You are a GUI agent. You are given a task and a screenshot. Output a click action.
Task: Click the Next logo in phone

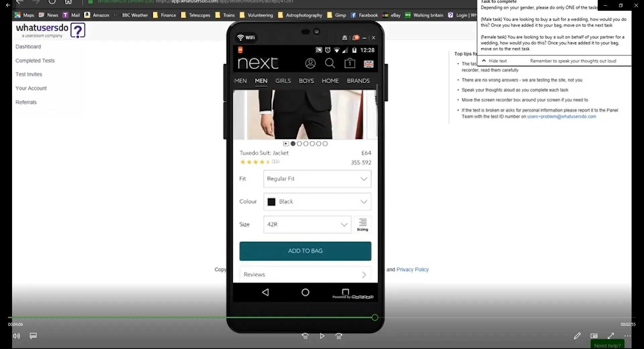pos(258,63)
